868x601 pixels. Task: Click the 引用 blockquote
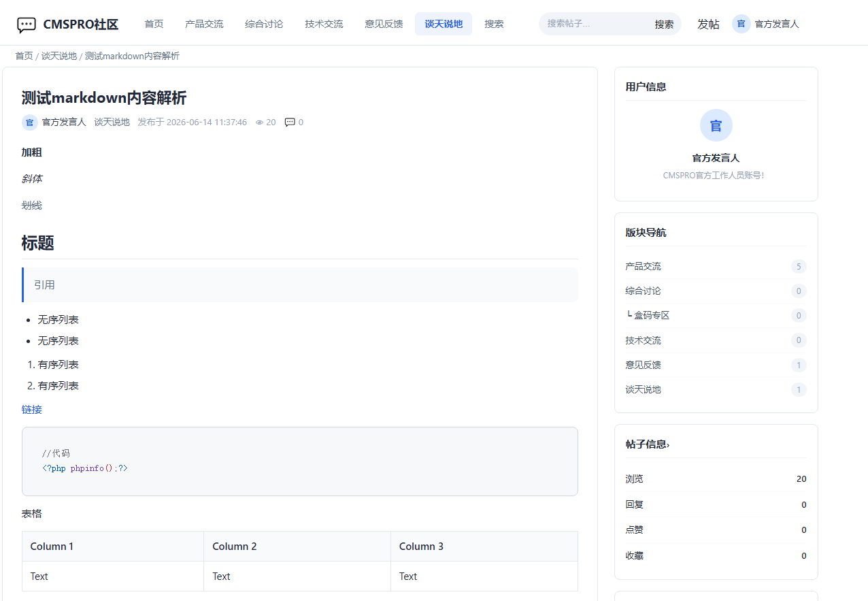[x=300, y=285]
